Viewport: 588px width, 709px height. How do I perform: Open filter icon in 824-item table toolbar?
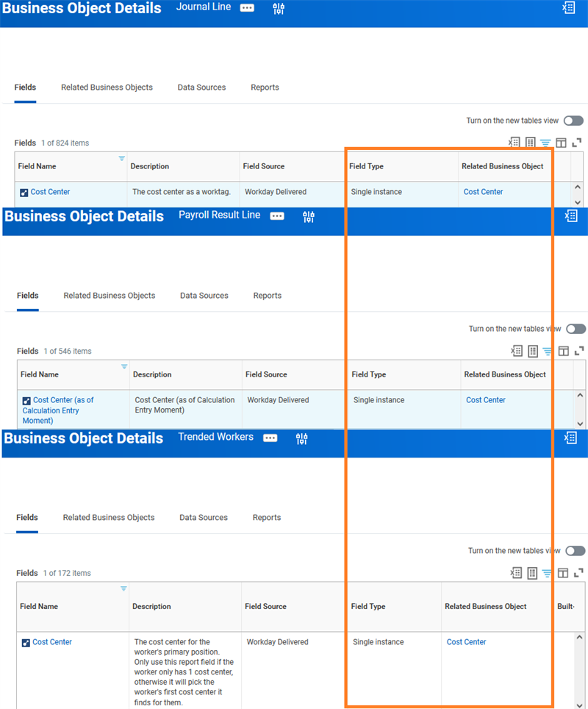[545, 143]
